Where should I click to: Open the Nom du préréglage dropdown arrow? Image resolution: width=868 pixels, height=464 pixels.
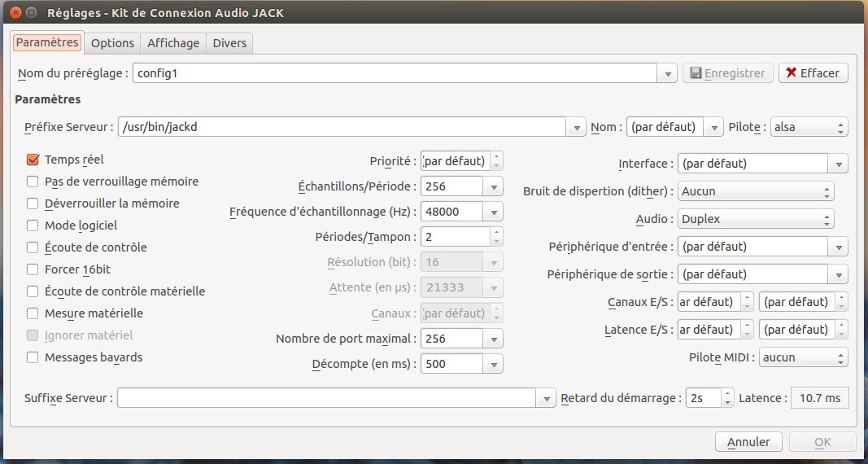coord(667,73)
